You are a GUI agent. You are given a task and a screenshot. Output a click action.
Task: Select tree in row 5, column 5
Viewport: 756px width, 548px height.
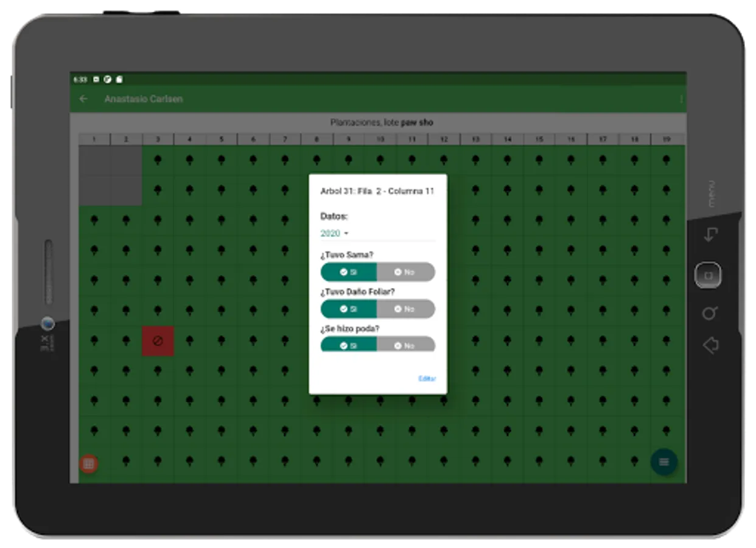coord(222,281)
